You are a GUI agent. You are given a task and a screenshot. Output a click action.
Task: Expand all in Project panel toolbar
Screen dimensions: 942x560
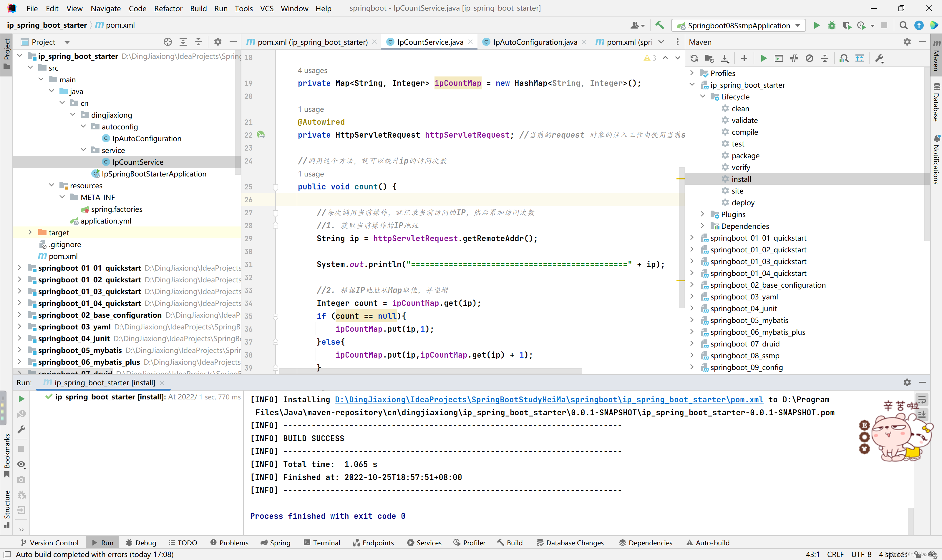pos(183,42)
